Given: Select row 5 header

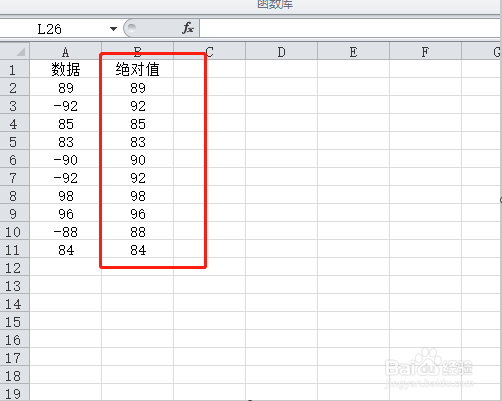Looking at the screenshot, I should (x=15, y=141).
